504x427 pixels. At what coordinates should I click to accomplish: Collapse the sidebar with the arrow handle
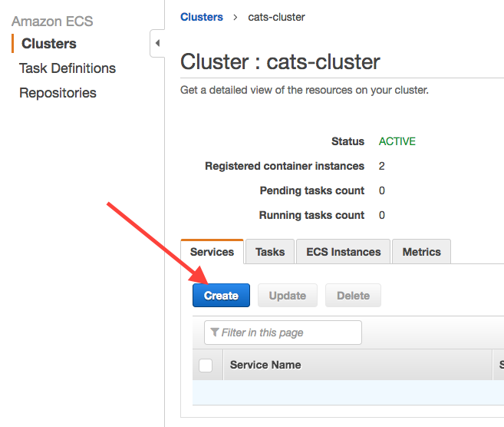[157, 43]
